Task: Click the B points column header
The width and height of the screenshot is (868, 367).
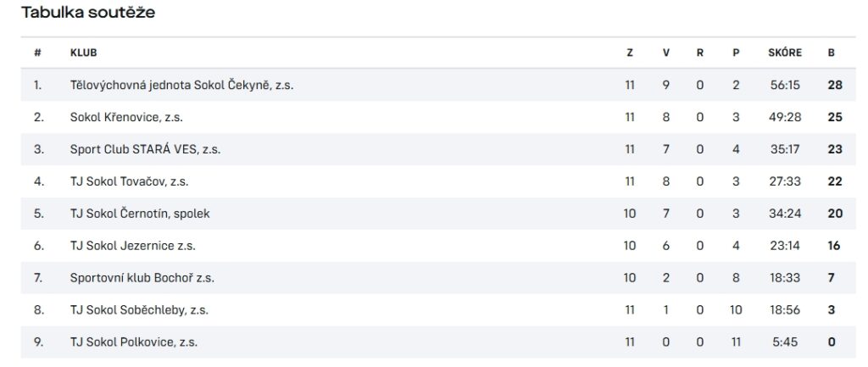Action: pyautogui.click(x=831, y=53)
